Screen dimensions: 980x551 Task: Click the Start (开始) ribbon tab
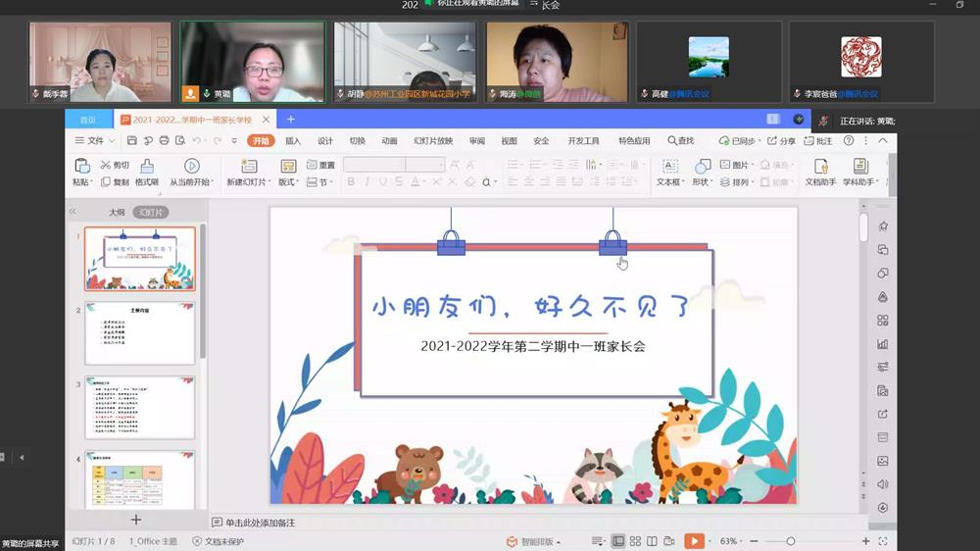261,141
